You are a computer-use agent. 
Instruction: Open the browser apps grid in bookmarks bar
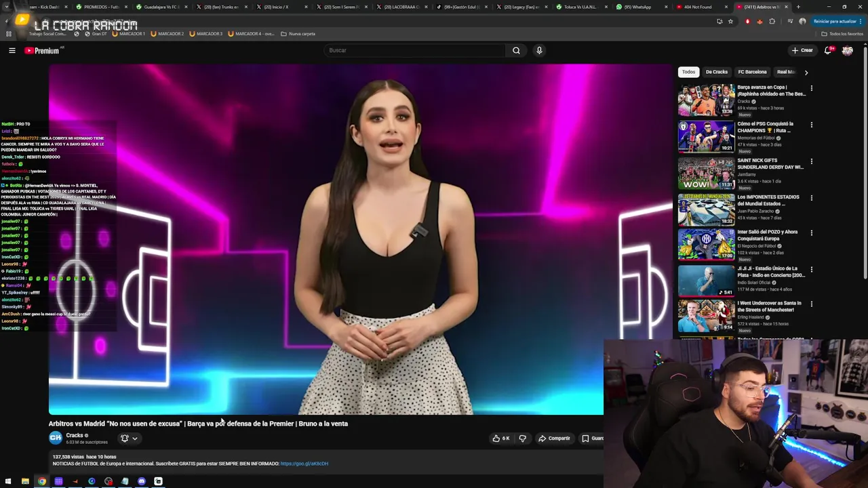pyautogui.click(x=8, y=33)
